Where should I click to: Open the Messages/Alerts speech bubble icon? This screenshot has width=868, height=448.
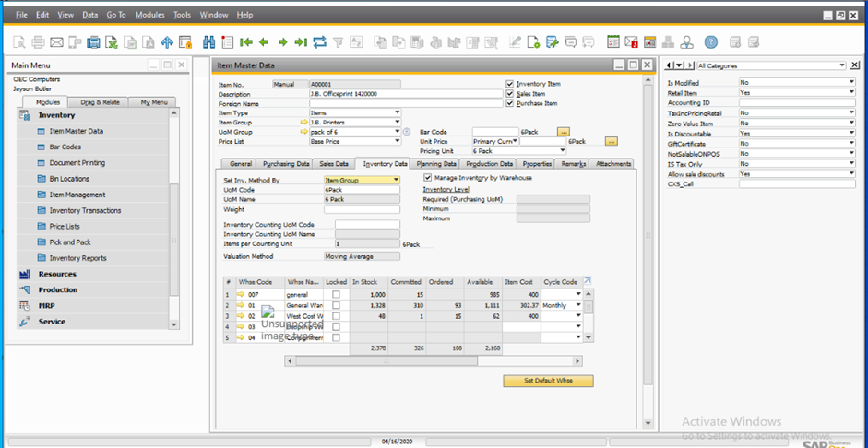(571, 42)
